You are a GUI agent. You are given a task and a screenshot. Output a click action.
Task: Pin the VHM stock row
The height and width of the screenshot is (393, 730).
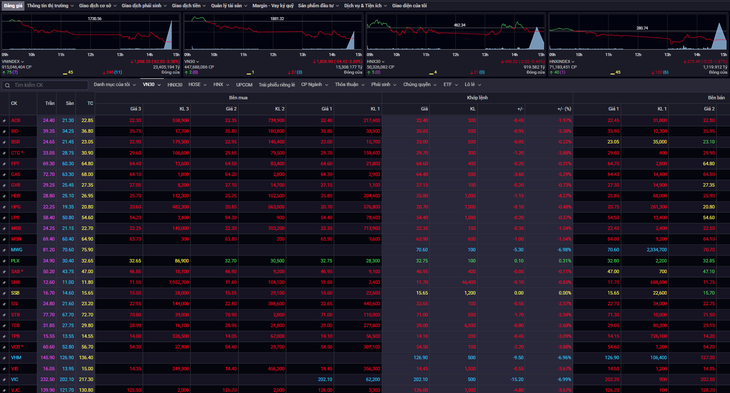click(4, 358)
